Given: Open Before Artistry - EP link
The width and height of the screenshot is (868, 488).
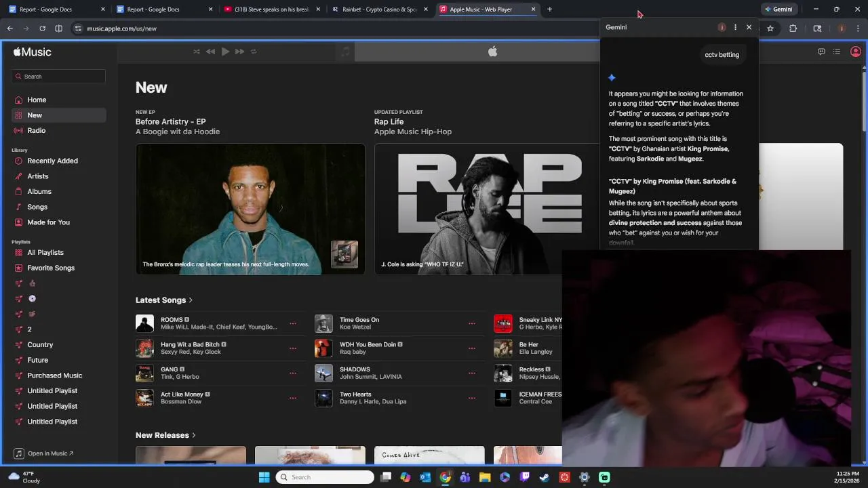Looking at the screenshot, I should tap(170, 122).
